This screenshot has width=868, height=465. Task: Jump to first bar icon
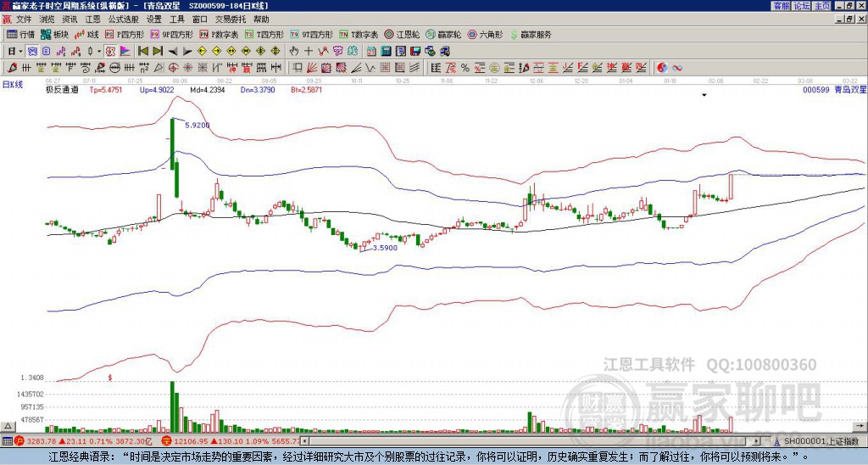pos(143,51)
